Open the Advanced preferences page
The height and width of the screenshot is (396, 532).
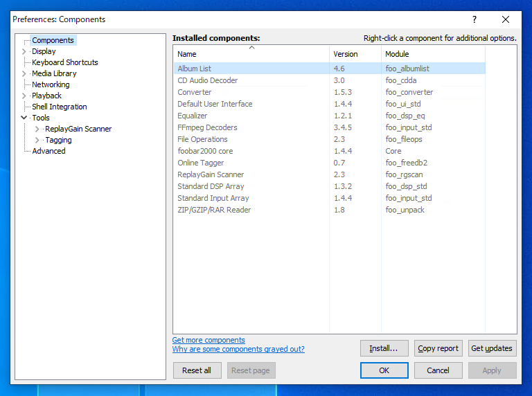48,151
